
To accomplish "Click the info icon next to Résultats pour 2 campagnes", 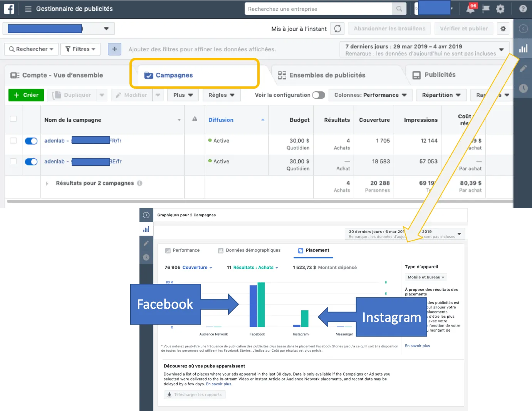I will 139,183.
